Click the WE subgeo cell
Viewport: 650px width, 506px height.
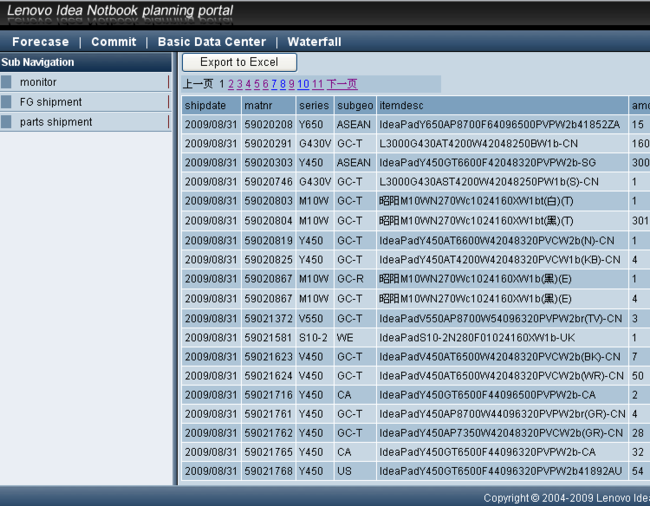pyautogui.click(x=355, y=337)
